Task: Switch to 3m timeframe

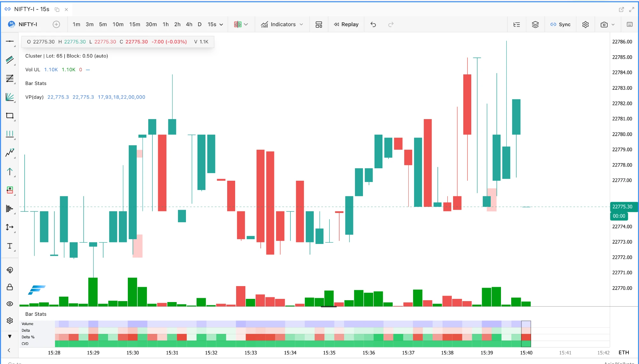Action: pos(89,24)
